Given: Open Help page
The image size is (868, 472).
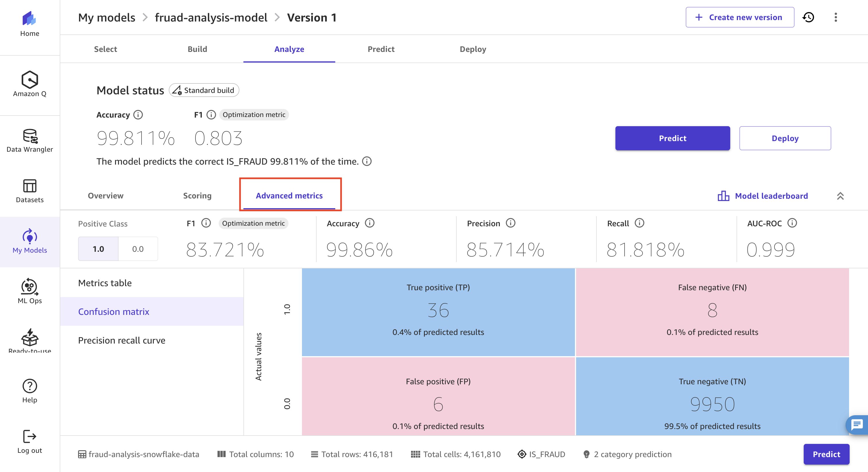Looking at the screenshot, I should tap(30, 391).
